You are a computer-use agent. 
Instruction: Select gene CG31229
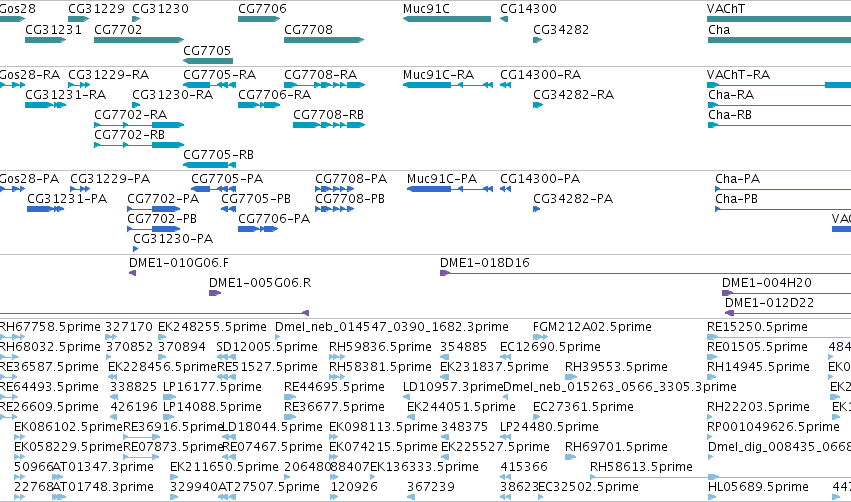(79, 19)
